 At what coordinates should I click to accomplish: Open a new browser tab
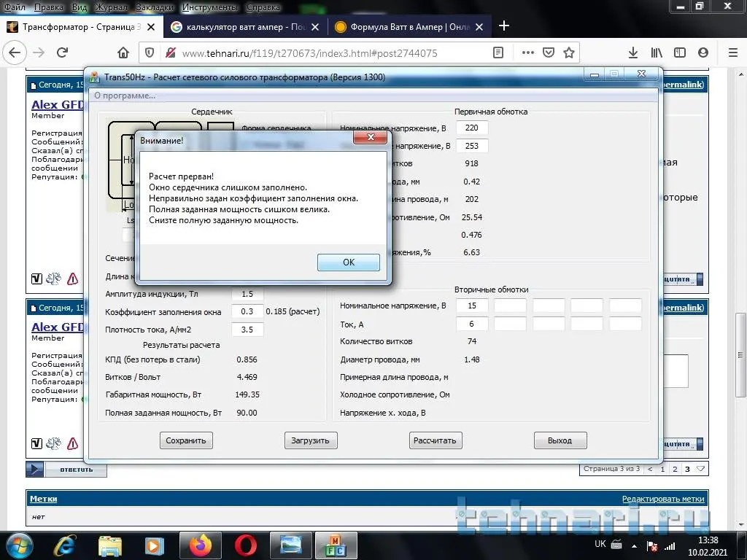pos(504,26)
